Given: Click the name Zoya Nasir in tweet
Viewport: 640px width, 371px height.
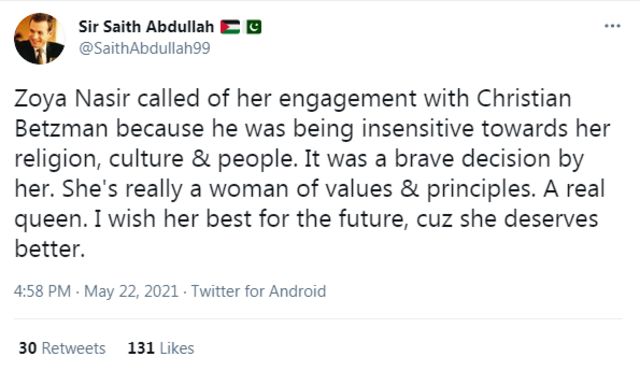Looking at the screenshot, I should [x=72, y=99].
